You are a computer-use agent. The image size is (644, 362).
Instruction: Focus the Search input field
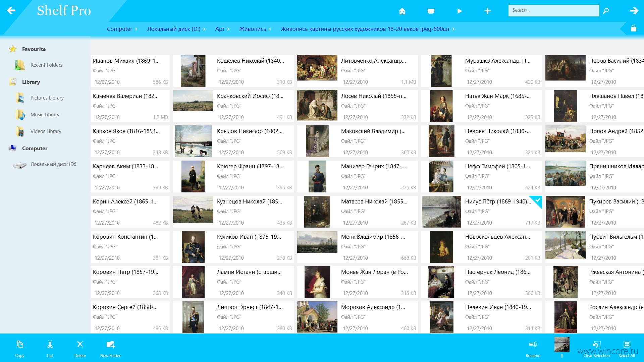pyautogui.click(x=554, y=10)
